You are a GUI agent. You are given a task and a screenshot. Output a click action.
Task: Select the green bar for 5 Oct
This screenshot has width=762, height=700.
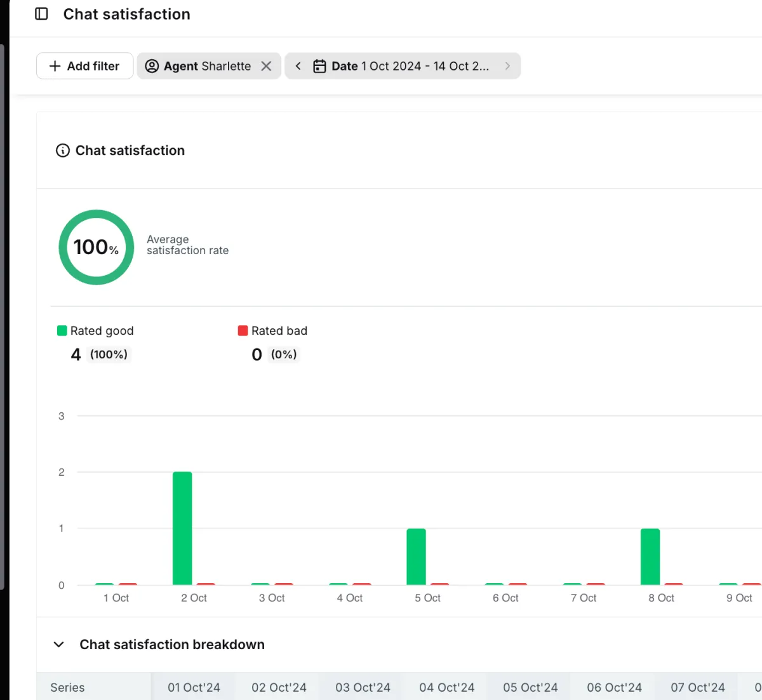pos(417,557)
